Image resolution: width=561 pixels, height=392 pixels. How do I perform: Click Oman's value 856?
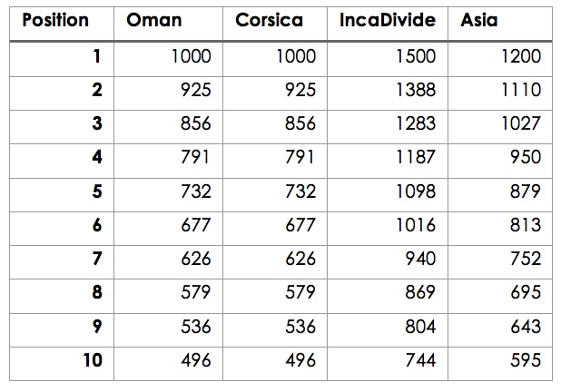coord(195,123)
